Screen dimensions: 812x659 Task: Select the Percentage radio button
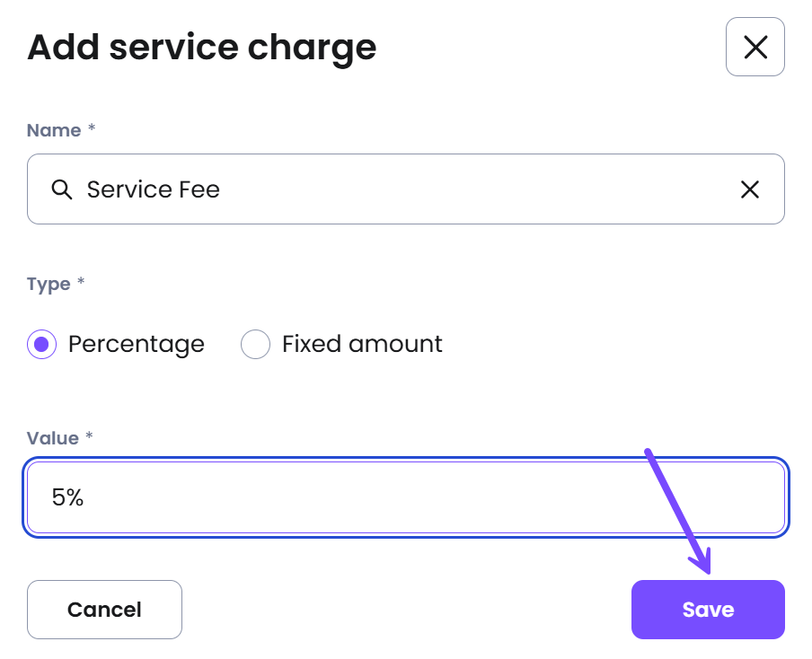pyautogui.click(x=41, y=344)
